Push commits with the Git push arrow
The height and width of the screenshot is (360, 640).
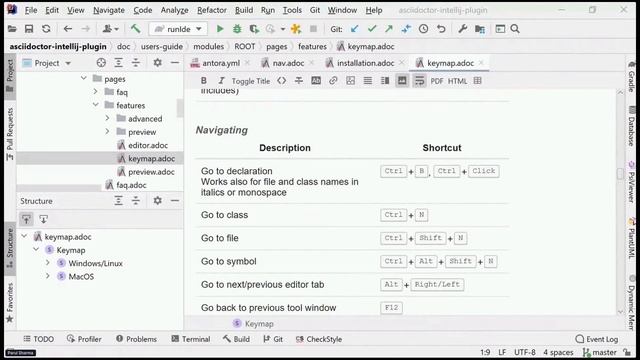click(389, 29)
